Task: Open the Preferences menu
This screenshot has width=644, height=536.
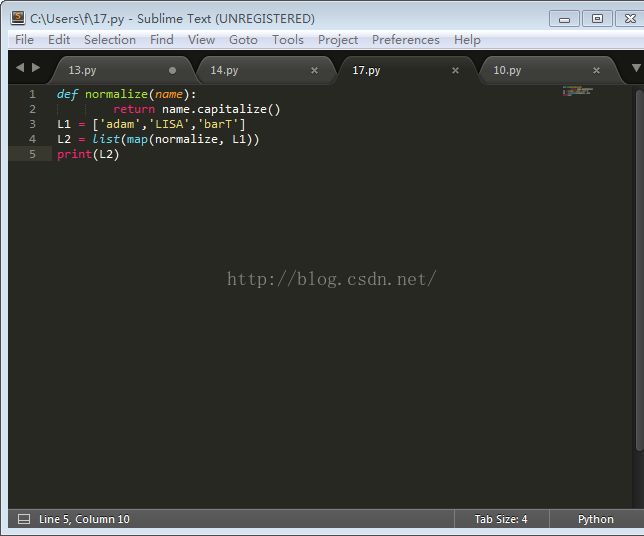Action: pos(405,40)
